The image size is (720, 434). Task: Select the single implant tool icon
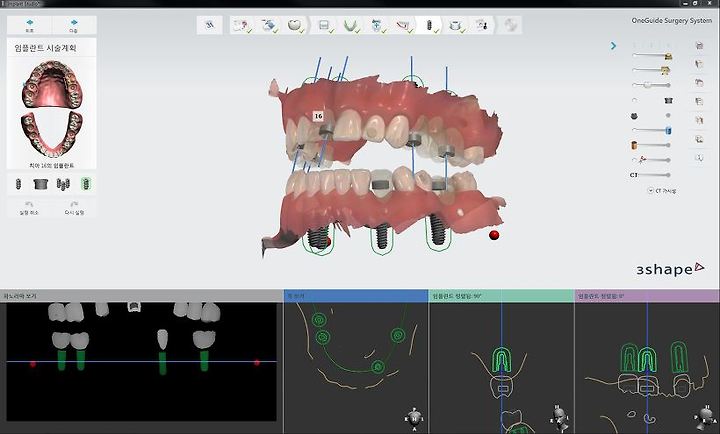tap(18, 184)
